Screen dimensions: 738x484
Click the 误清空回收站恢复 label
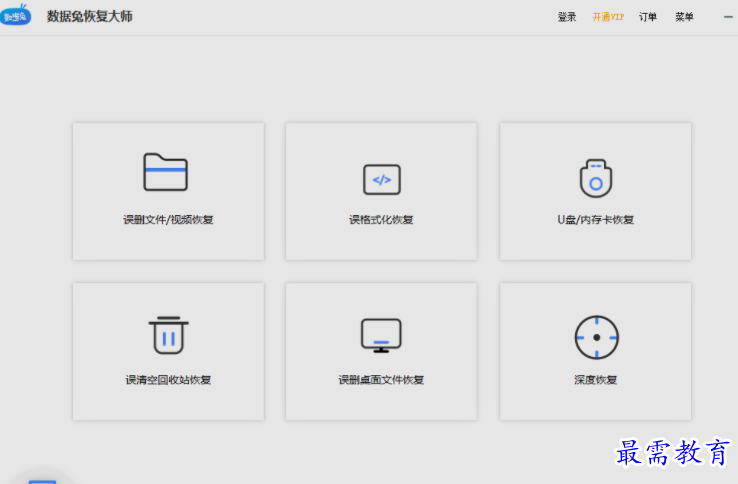point(168,380)
